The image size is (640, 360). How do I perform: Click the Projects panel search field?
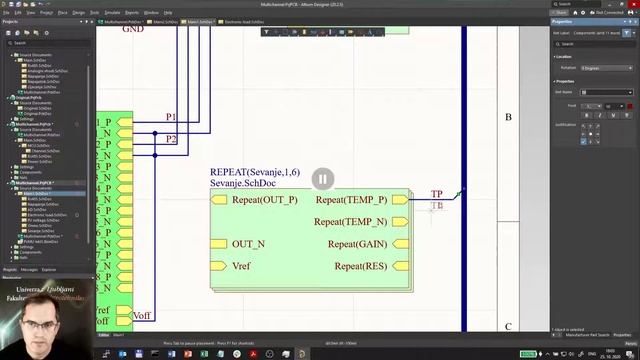(x=49, y=43)
